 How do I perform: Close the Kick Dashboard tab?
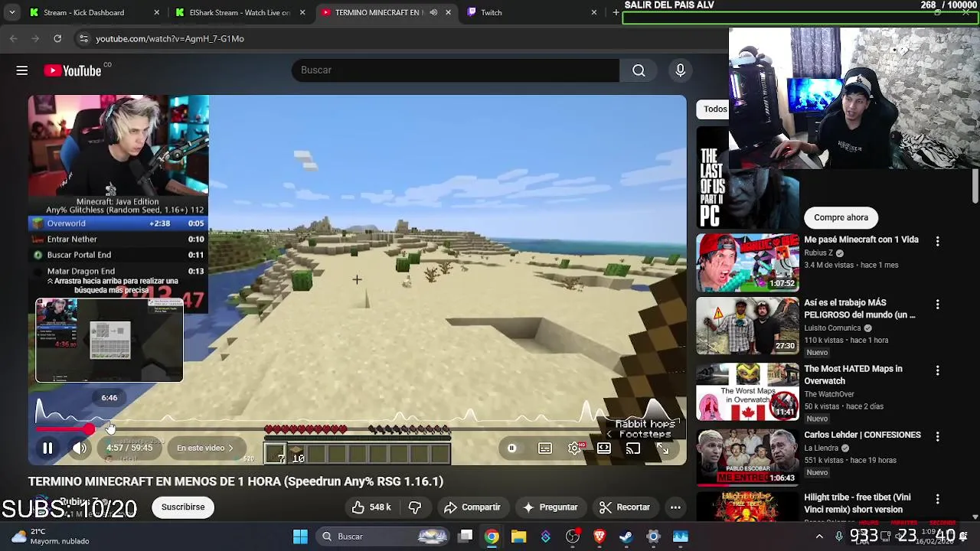157,13
